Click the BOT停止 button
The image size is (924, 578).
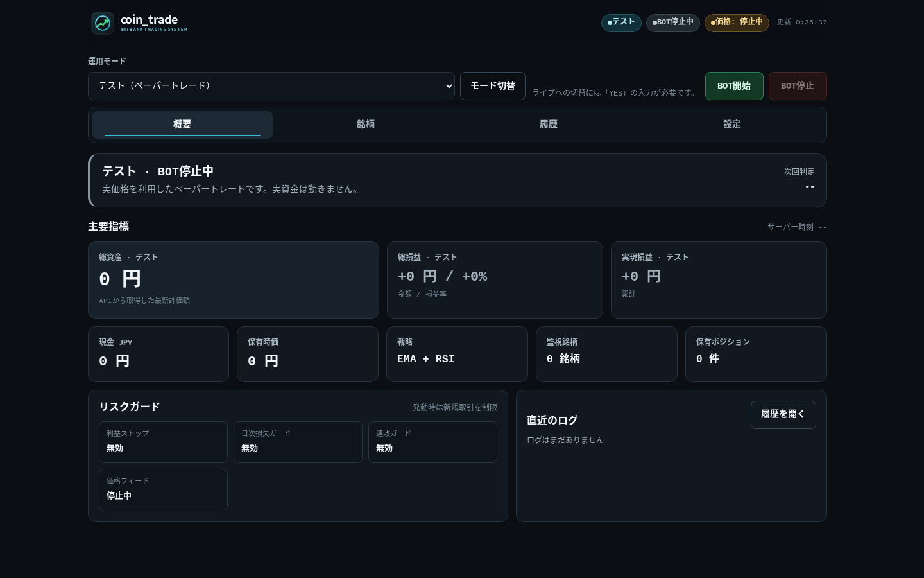tap(798, 86)
